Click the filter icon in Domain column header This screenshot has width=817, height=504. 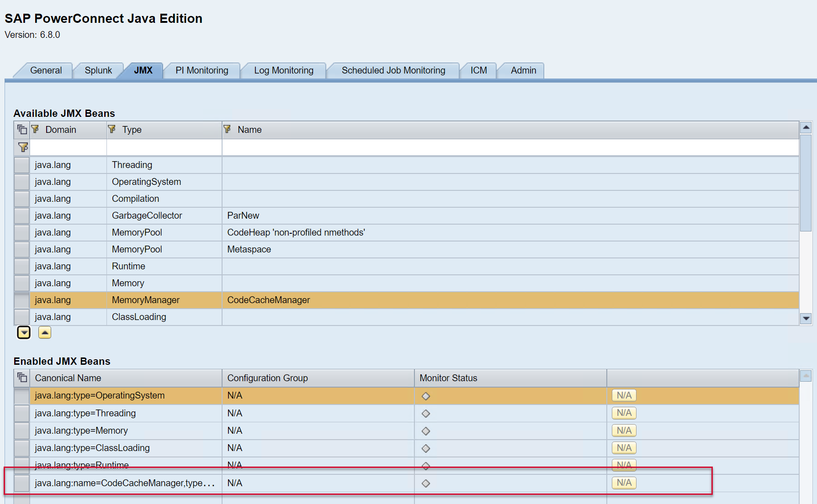pos(35,130)
